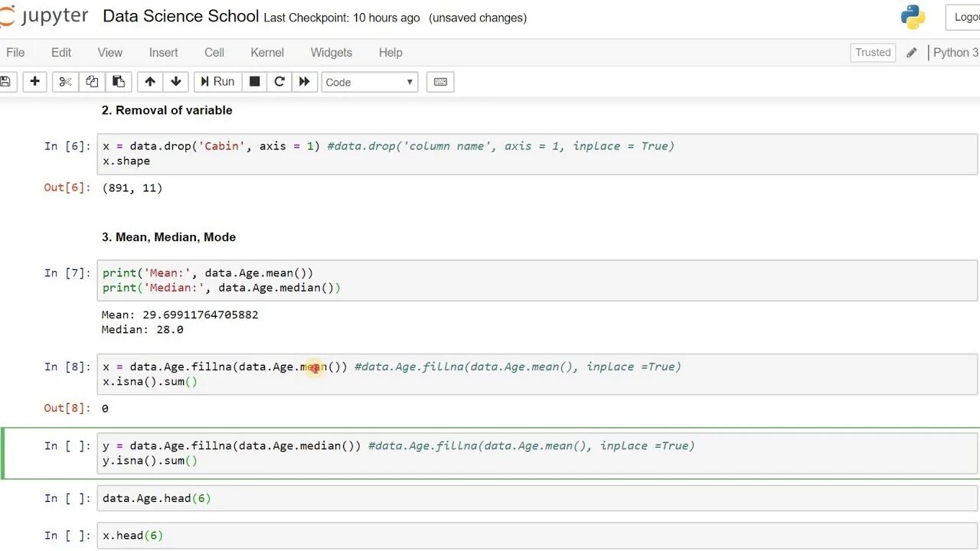This screenshot has height=551, width=980.
Task: Open the Kernel menu
Action: [267, 53]
